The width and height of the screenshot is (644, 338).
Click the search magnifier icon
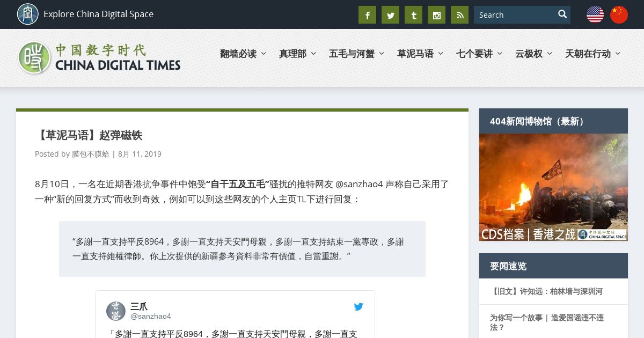pyautogui.click(x=562, y=14)
